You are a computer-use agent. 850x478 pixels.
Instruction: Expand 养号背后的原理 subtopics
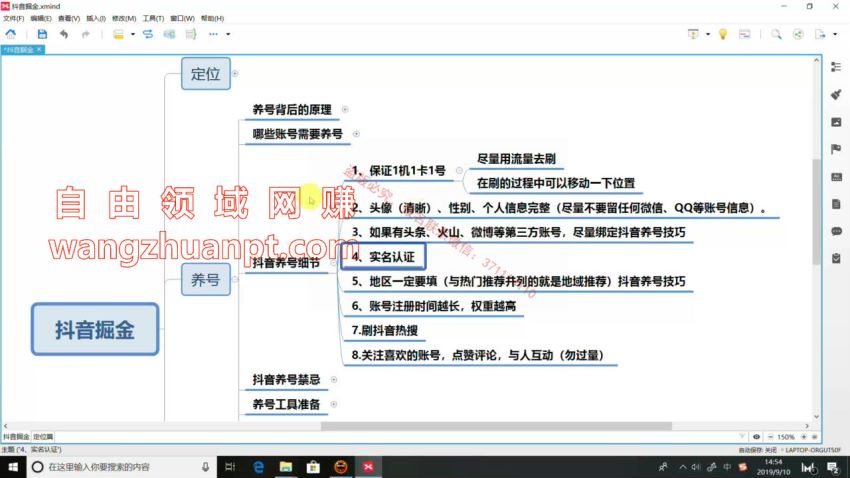point(345,109)
